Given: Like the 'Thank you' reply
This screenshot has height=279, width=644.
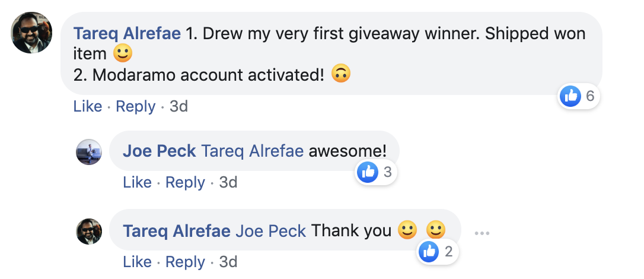Looking at the screenshot, I should [137, 262].
